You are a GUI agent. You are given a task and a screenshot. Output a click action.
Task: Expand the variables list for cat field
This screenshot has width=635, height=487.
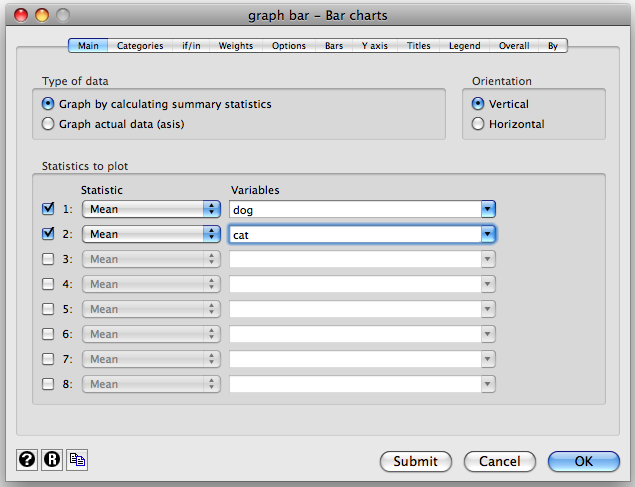[487, 234]
